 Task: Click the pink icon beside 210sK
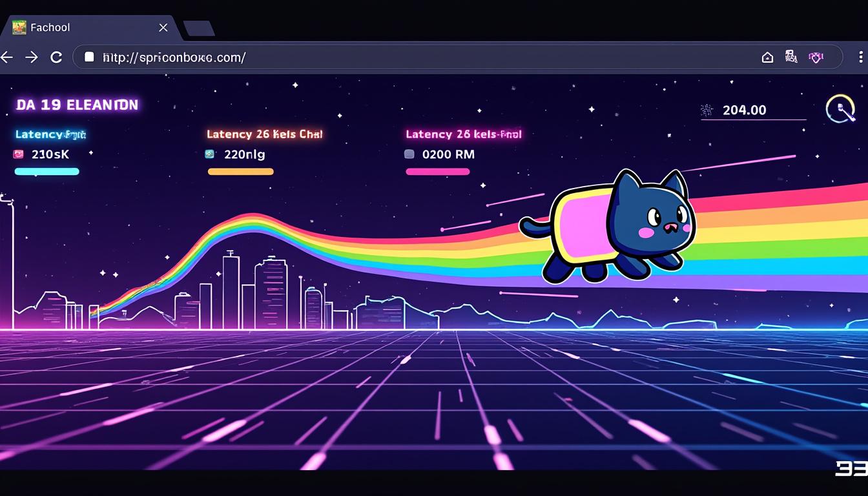point(18,154)
